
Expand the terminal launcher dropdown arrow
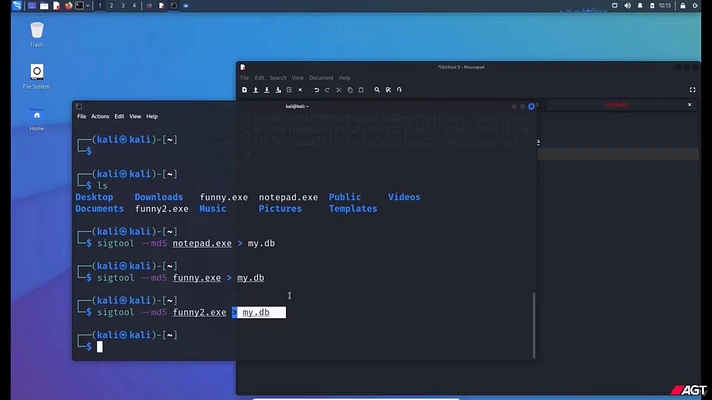coord(88,6)
